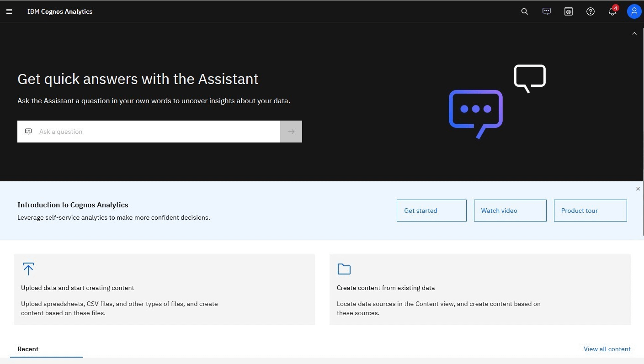644x364 pixels.
Task: Open the header icon left of Help
Action: point(569,11)
